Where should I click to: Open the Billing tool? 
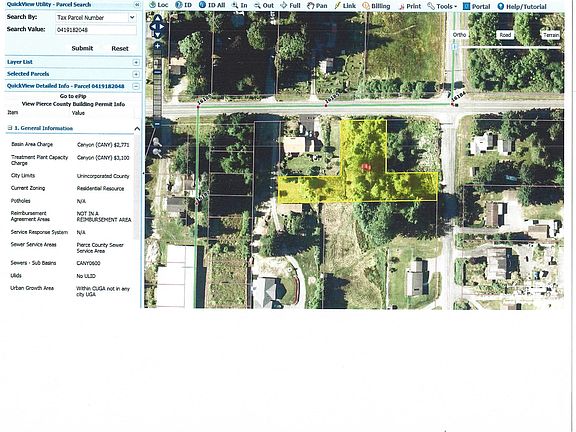click(376, 6)
